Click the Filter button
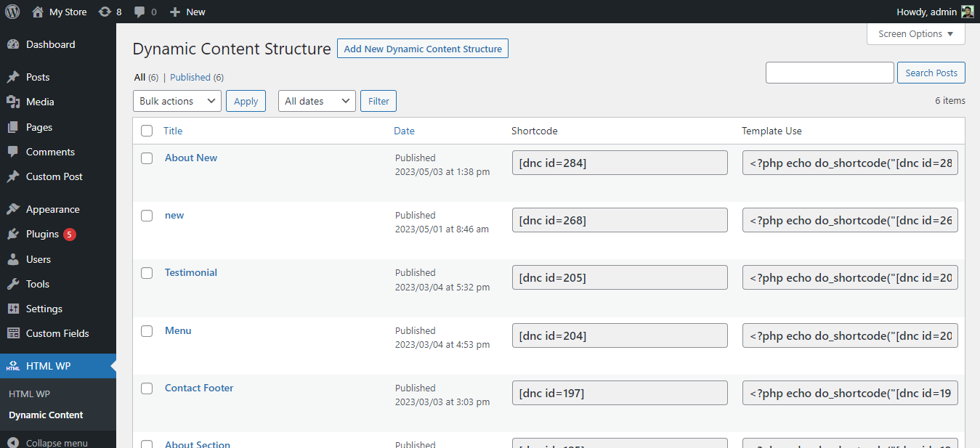This screenshot has height=448, width=980. 378,101
